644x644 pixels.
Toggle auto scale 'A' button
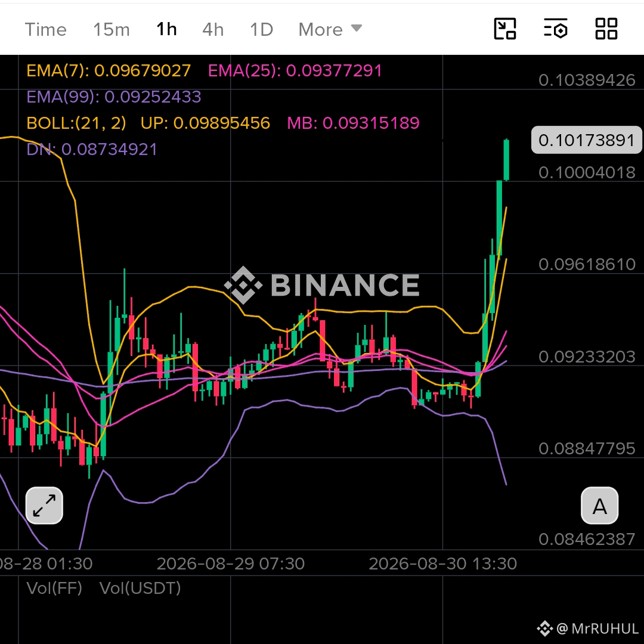click(x=600, y=506)
